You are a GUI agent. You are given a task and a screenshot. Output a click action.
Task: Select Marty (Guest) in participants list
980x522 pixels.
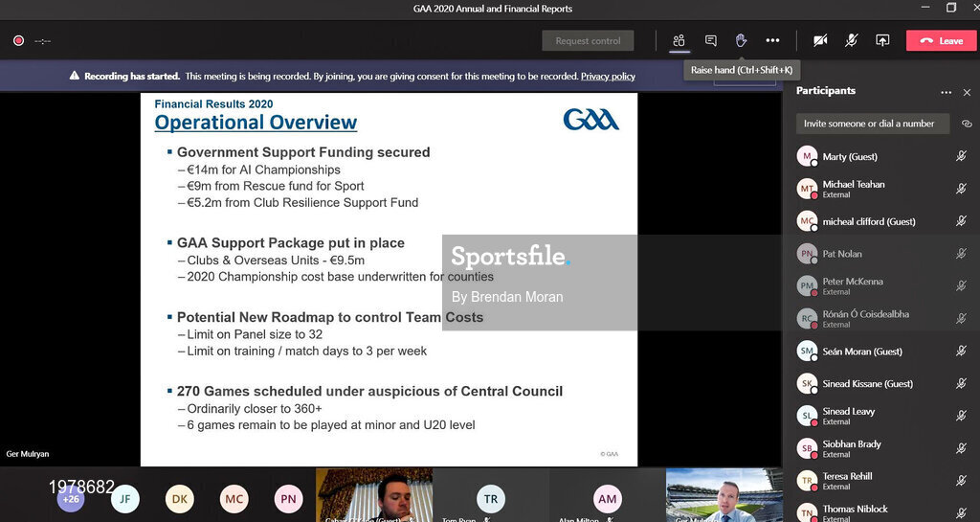click(881, 156)
